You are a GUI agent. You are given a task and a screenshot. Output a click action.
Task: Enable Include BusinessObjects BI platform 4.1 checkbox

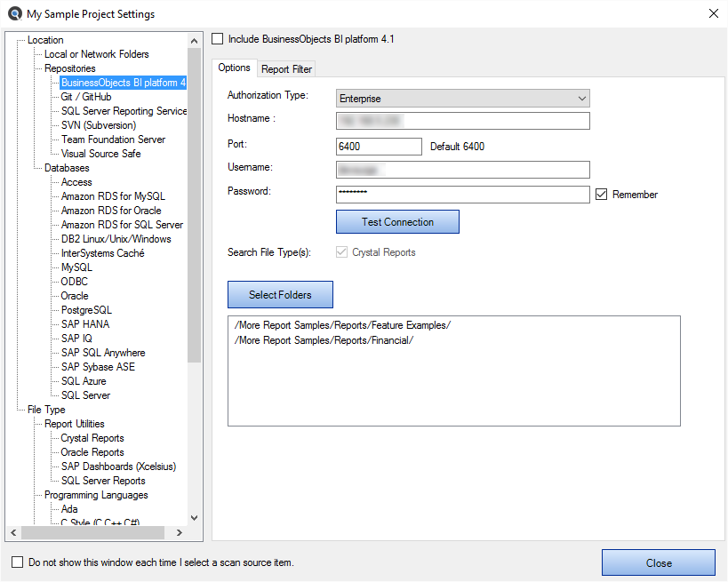(217, 38)
